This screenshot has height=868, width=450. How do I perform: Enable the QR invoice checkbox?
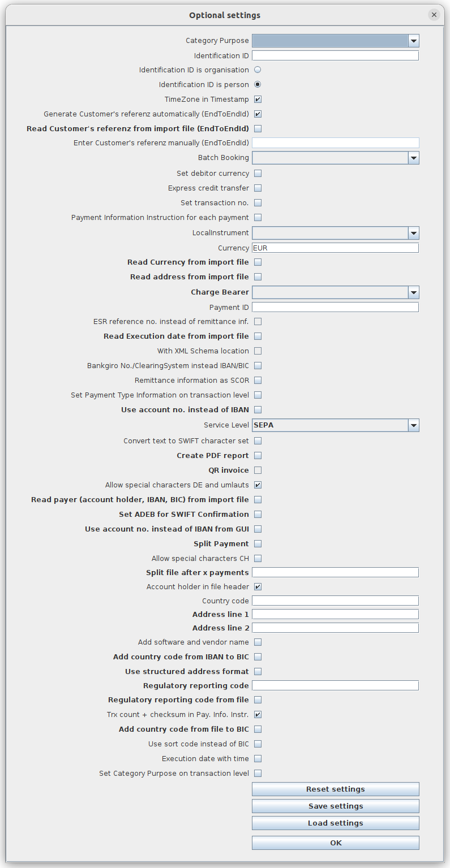(258, 470)
